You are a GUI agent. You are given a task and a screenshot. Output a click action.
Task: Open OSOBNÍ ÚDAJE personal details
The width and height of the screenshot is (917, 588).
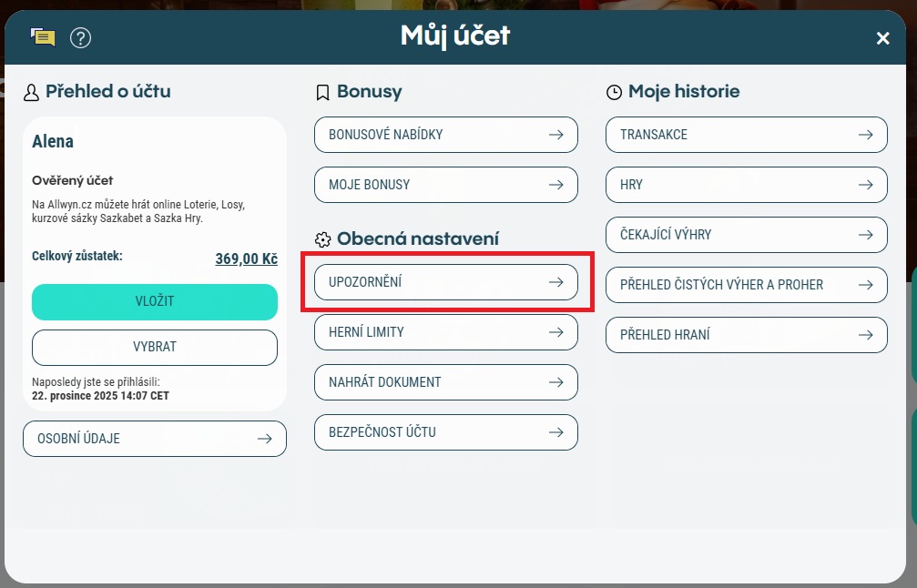pos(155,439)
